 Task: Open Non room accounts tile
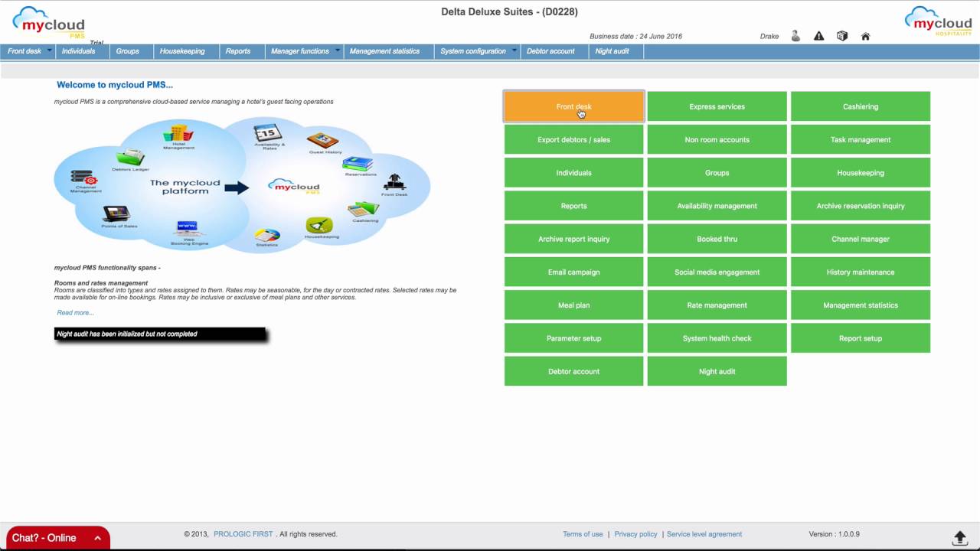tap(717, 139)
